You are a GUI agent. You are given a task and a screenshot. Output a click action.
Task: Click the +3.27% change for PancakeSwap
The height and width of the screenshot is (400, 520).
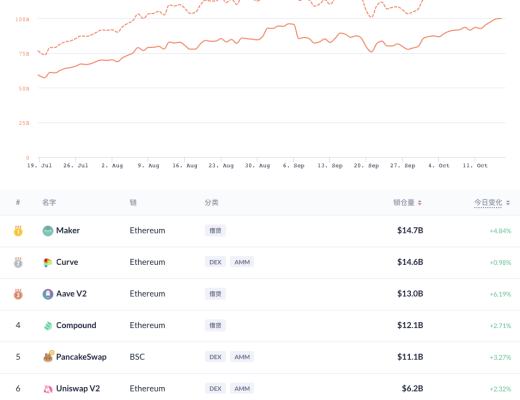pyautogui.click(x=500, y=357)
